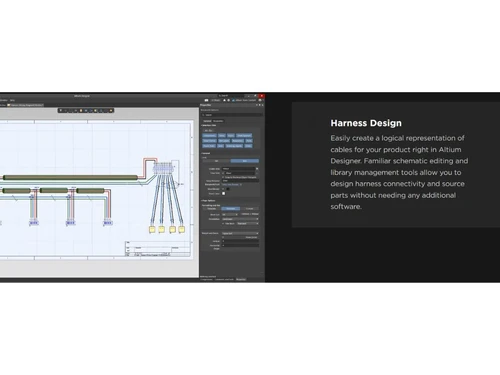The image size is (500, 375).
Task: Open the Margin and Zones origin dropdown
Action: (x=240, y=233)
